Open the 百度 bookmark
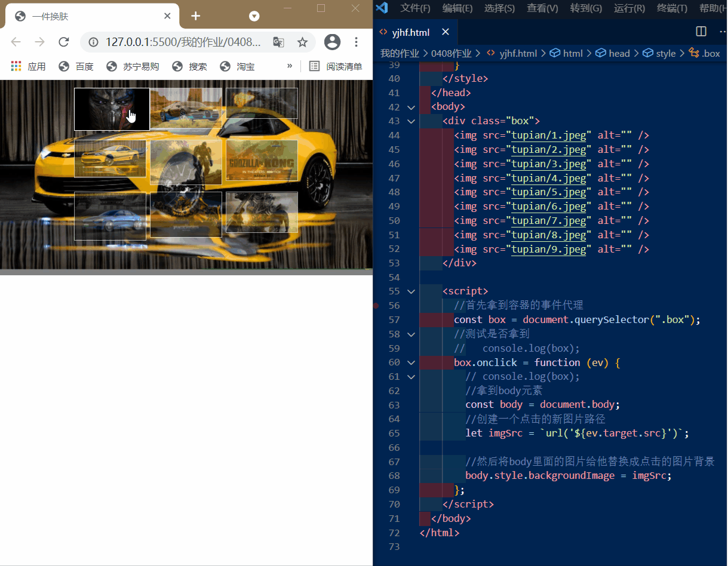728x566 pixels. 76,66
